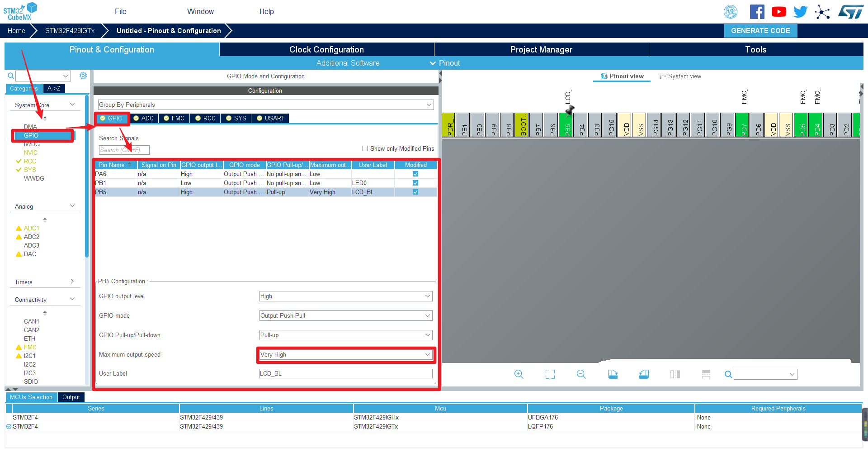Click the STM32CubeMX logo
This screenshot has width=868, height=453.
(20, 11)
